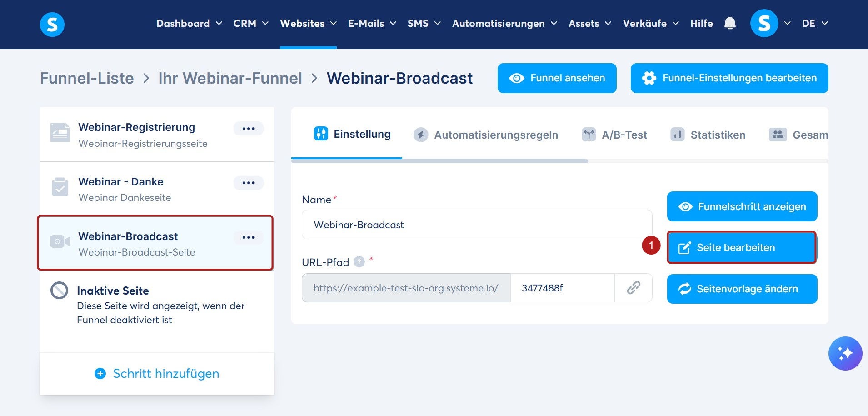Click the disabled base URL field

pos(406,288)
